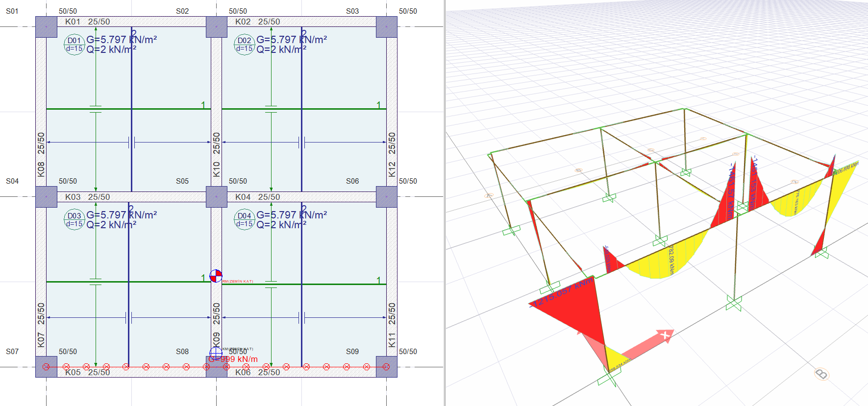Select the center column square S05
The width and height of the screenshot is (868, 406).
tap(217, 197)
